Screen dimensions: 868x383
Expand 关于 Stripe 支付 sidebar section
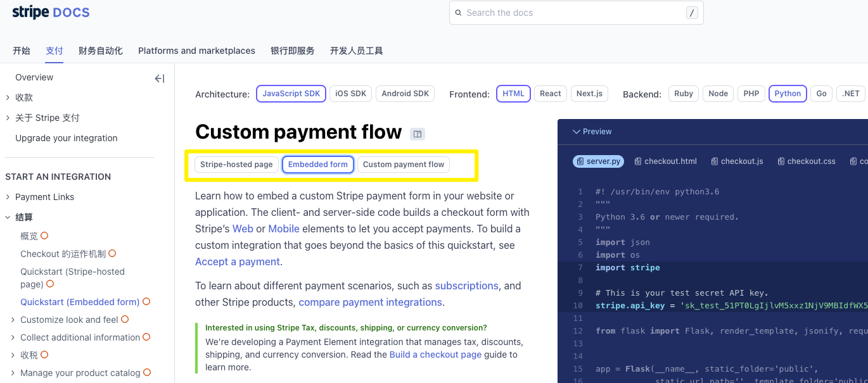pyautogui.click(x=8, y=118)
